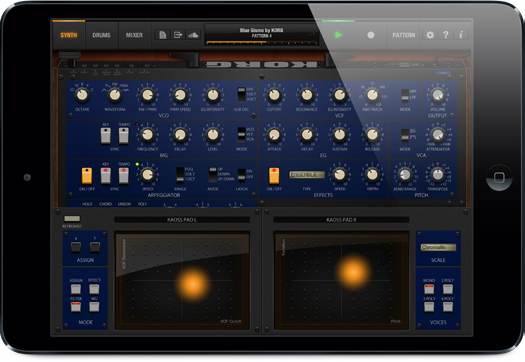Click the PATTERN button
Screen dimensions: 525x362
(403, 35)
